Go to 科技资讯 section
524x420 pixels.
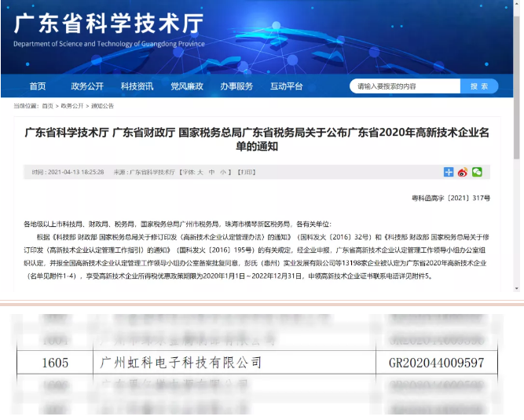(137, 86)
